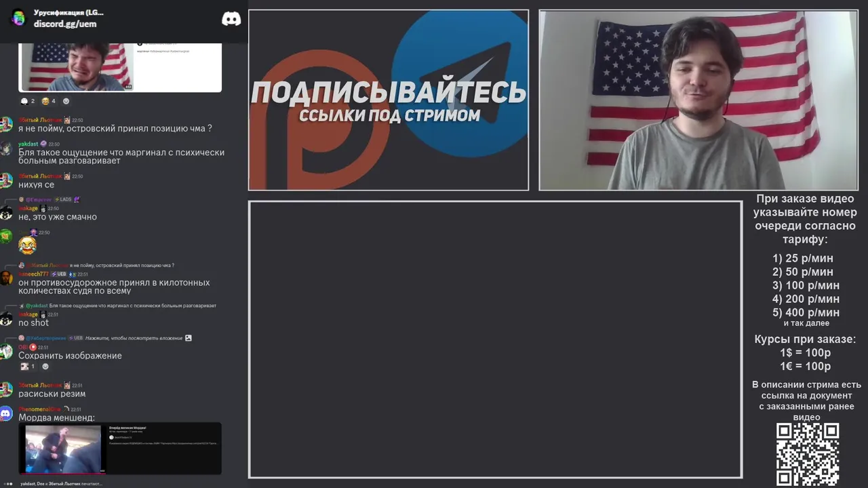
Task: Click avatar beside "не, это уже смачно"
Action: [6, 213]
